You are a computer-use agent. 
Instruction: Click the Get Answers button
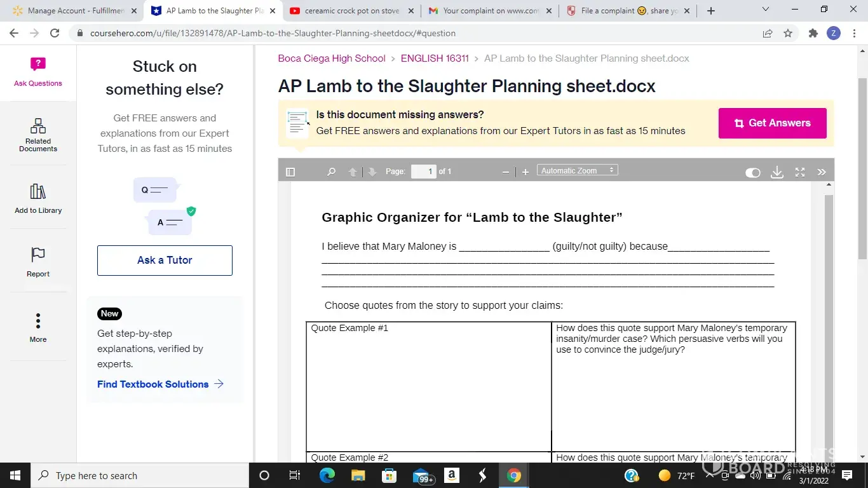click(x=772, y=123)
